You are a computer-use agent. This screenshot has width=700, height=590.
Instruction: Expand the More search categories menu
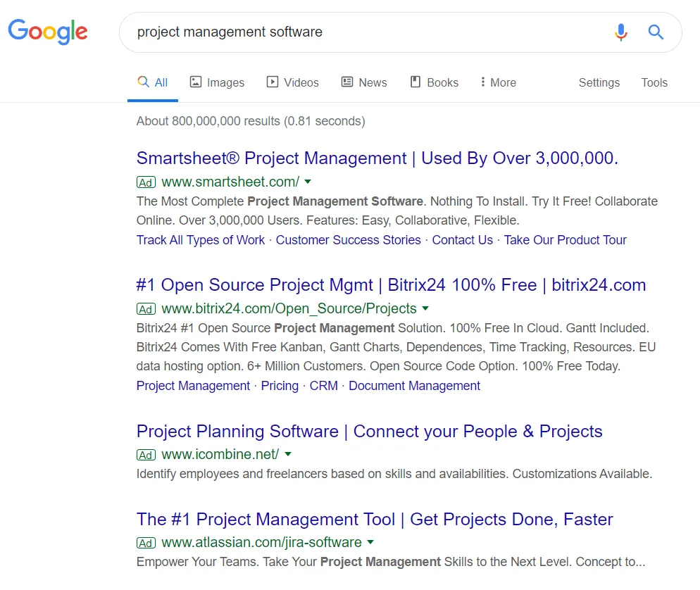(498, 82)
